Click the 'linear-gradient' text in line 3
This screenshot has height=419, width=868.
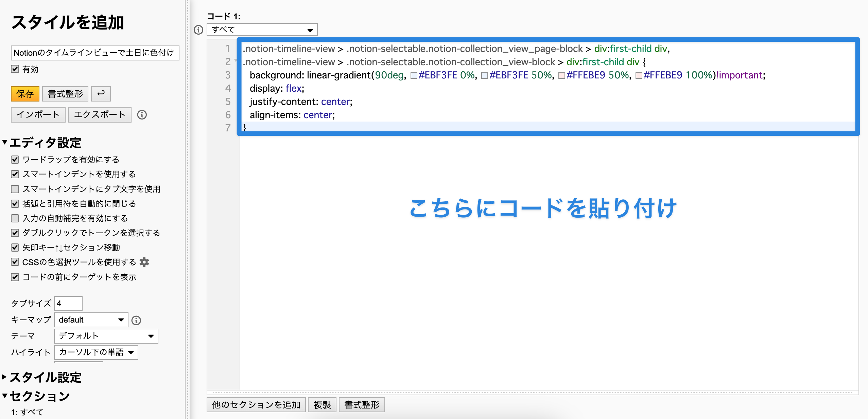pos(338,75)
